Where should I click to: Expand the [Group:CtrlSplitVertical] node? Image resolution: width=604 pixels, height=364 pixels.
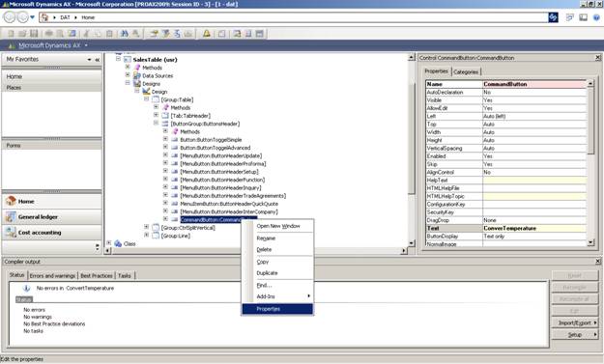click(x=146, y=227)
